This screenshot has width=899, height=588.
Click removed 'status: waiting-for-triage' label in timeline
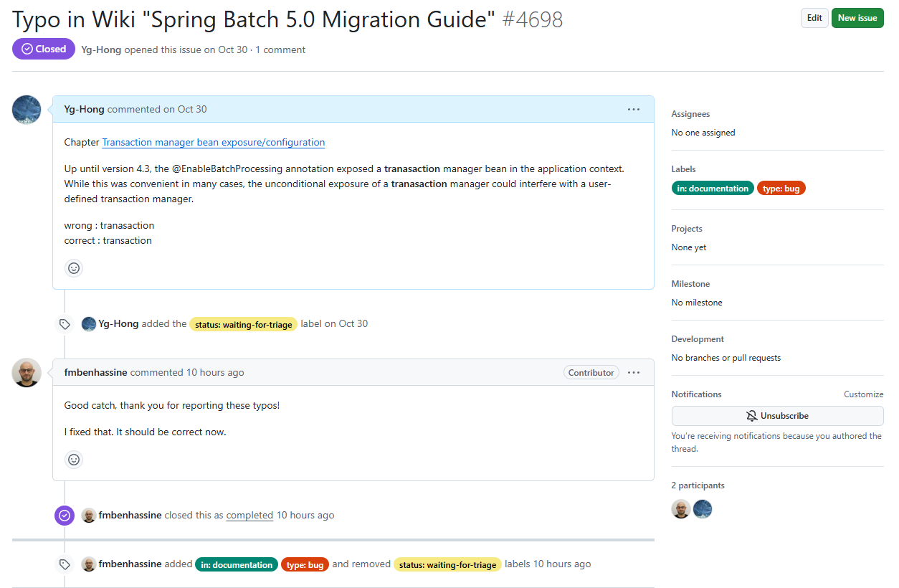click(447, 565)
